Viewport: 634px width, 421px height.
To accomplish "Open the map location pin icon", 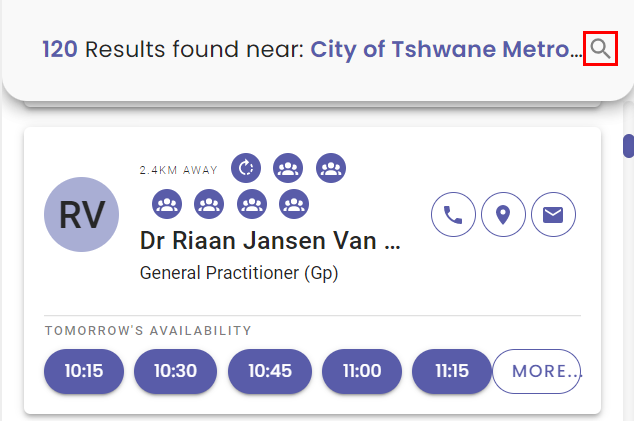I will click(x=504, y=215).
